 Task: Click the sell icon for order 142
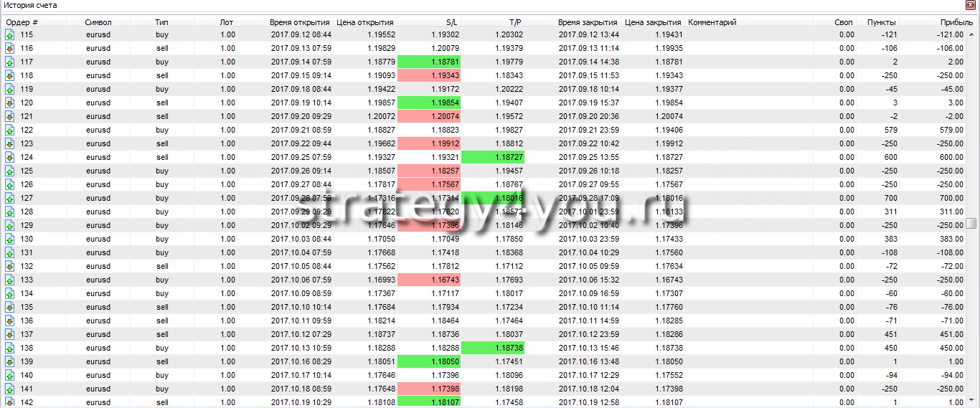[x=10, y=402]
